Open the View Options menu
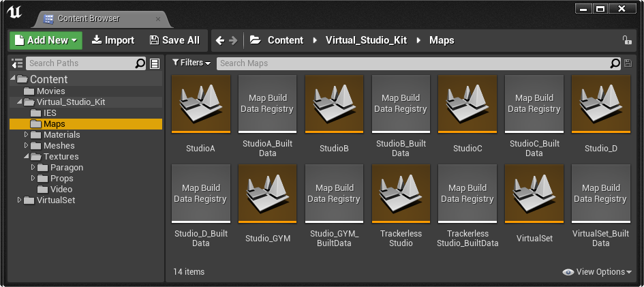 597,272
